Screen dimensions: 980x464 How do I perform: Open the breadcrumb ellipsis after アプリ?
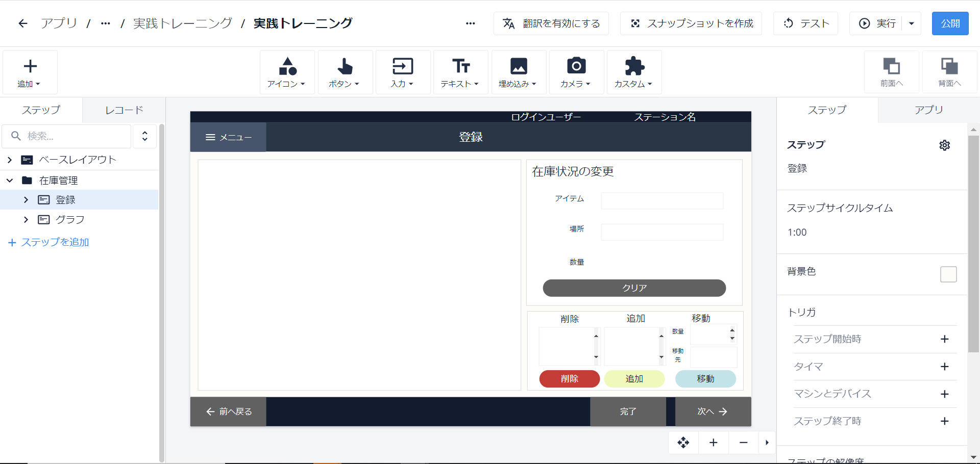pyautogui.click(x=106, y=23)
